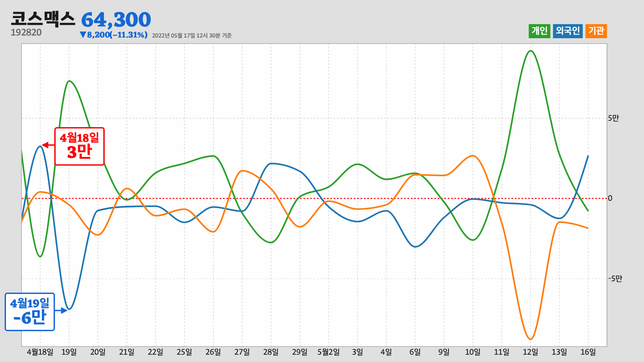Click the 20일 x-axis label
This screenshot has height=362, width=644.
[x=98, y=352]
